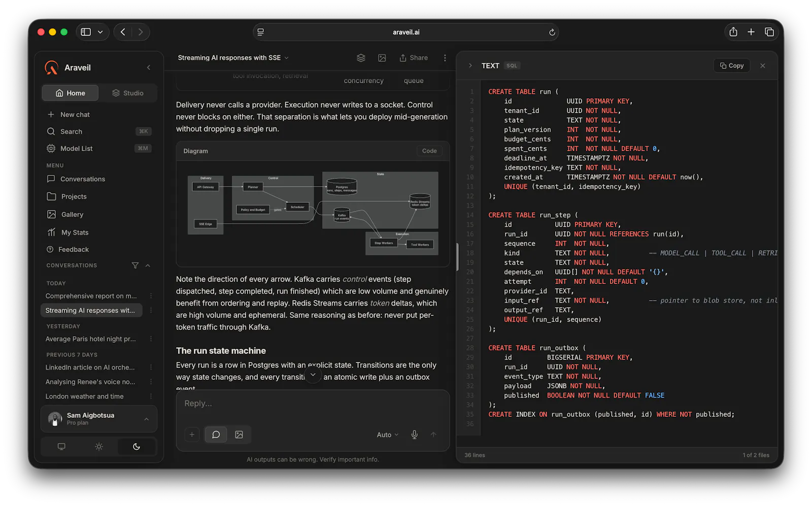Click the browser share icon
This screenshot has width=812, height=506.
point(733,32)
